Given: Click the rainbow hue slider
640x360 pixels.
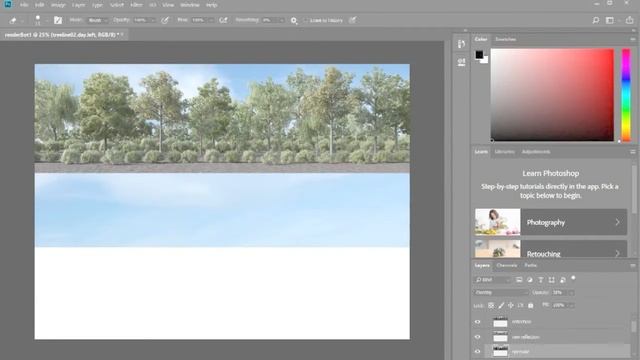Looking at the screenshot, I should coord(626,95).
